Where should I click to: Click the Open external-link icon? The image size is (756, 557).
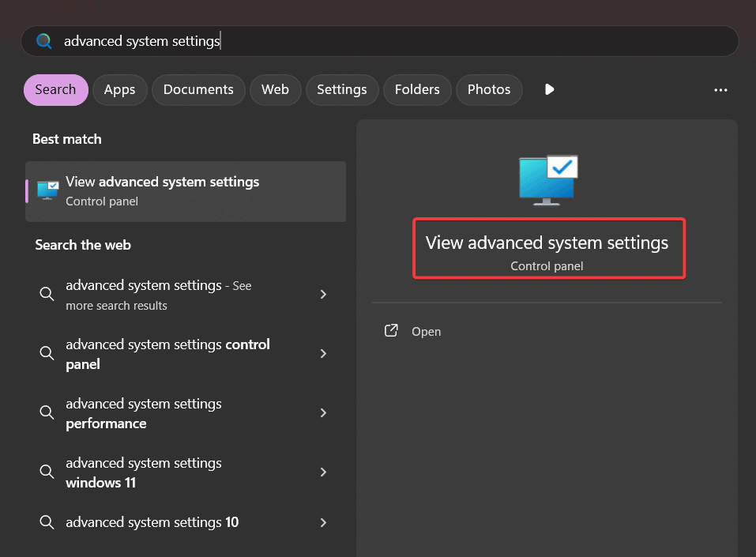pos(391,330)
